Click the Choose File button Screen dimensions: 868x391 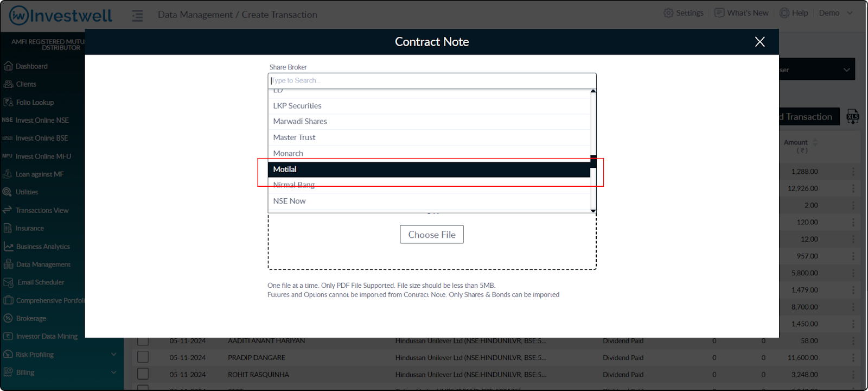click(432, 235)
